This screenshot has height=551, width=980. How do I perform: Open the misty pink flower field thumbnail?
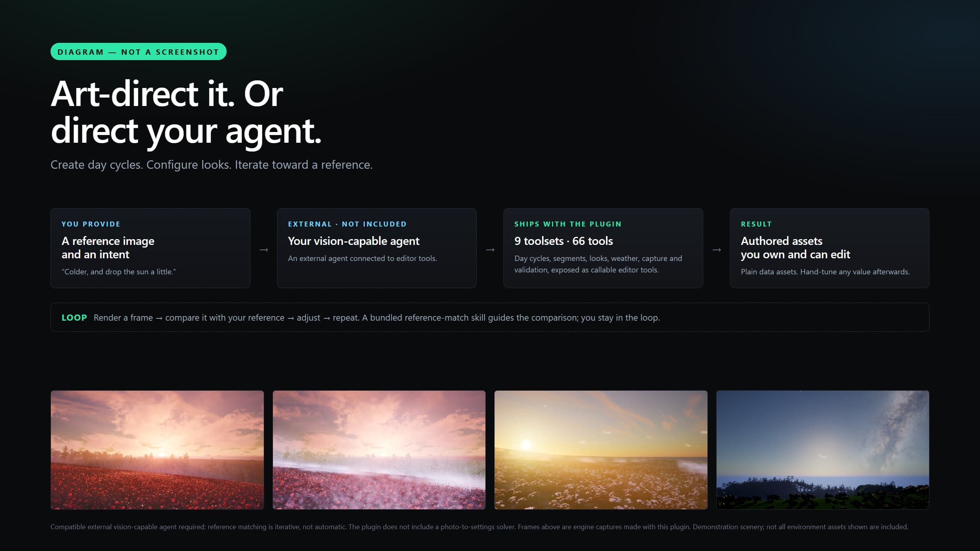[x=379, y=450]
